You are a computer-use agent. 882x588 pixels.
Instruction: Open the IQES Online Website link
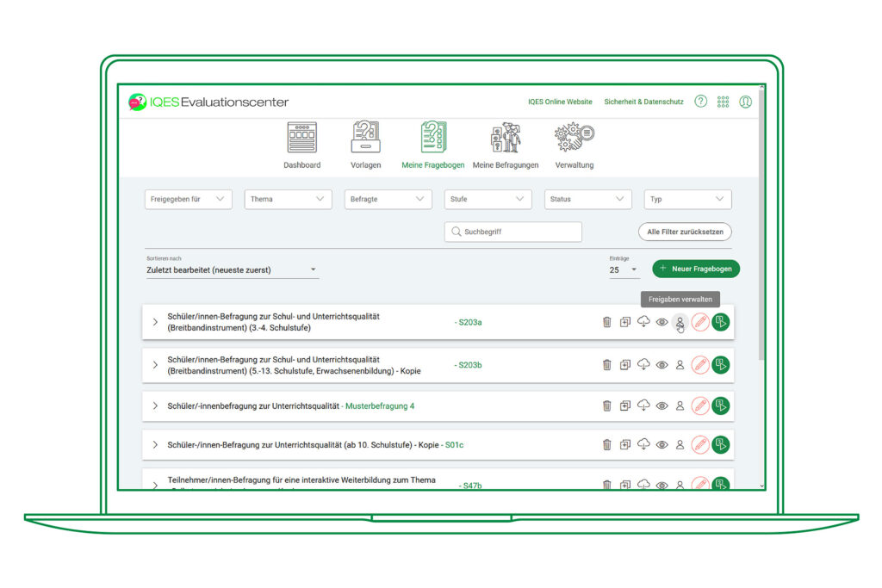pos(560,101)
